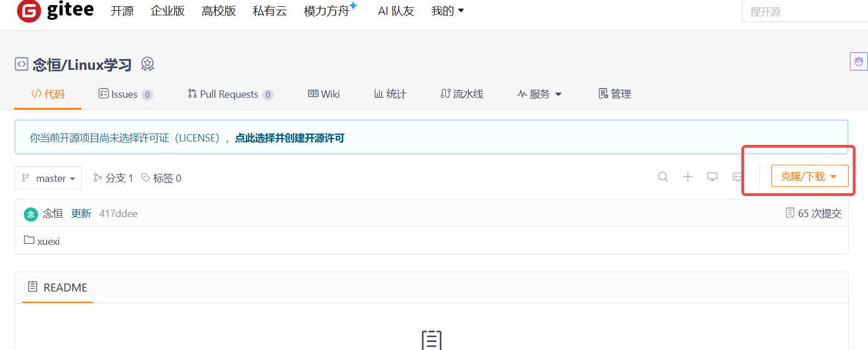Open the Pull Requests tab

click(x=231, y=94)
